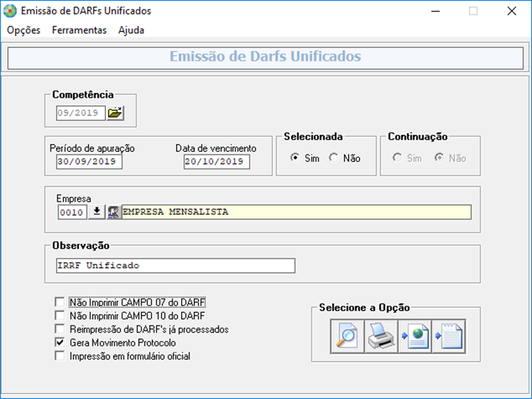Minimize the Emissão de DARFs window
This screenshot has width=532, height=399.
coord(435,11)
